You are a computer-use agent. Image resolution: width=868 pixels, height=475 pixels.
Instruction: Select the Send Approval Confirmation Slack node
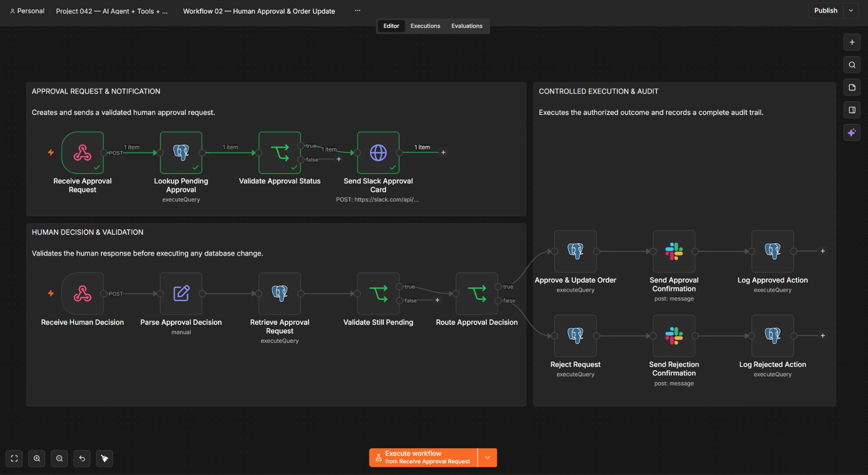[674, 251]
